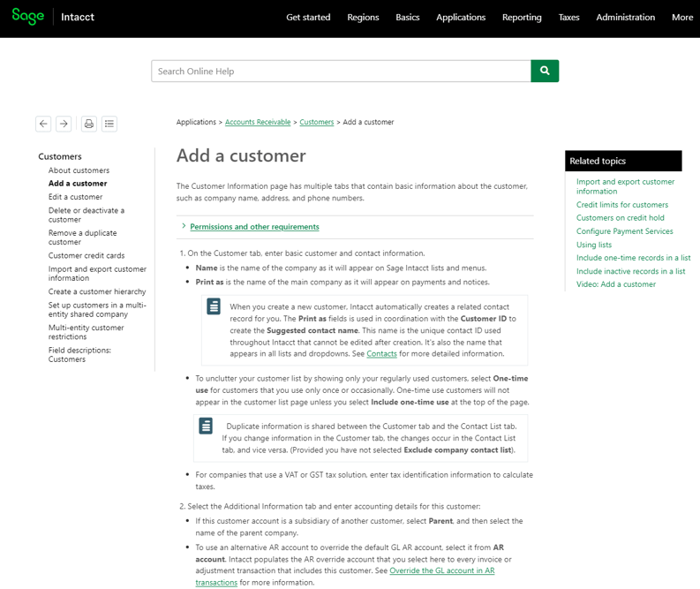This screenshot has width=700, height=589.
Task: Open Multi-entity customer restrictions topic
Action: tap(86, 332)
